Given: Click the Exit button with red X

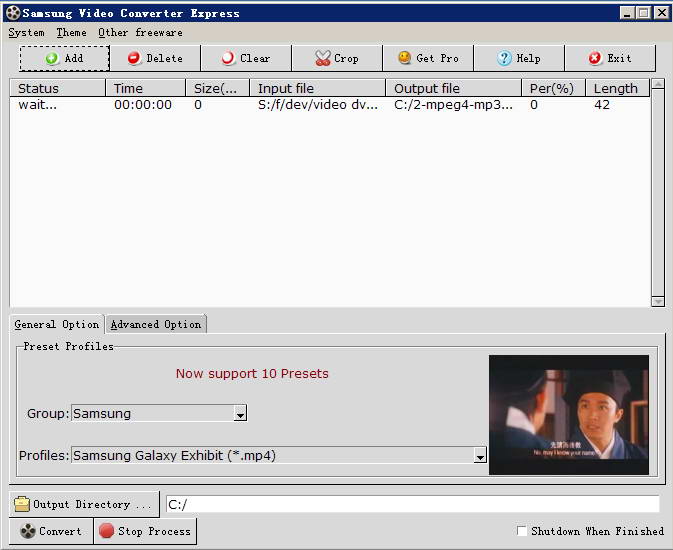Looking at the screenshot, I should pyautogui.click(x=610, y=58).
